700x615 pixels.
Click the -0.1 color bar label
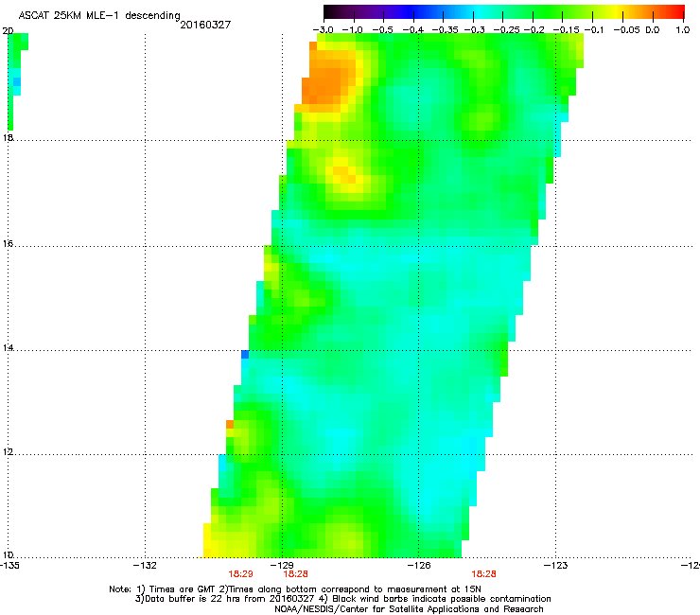point(594,30)
